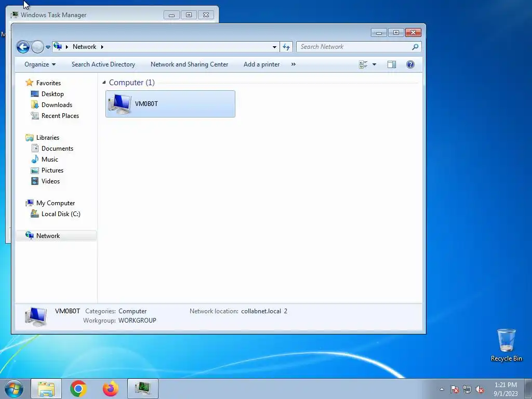Click the magnifier search icon
This screenshot has height=399, width=532.
click(x=415, y=47)
